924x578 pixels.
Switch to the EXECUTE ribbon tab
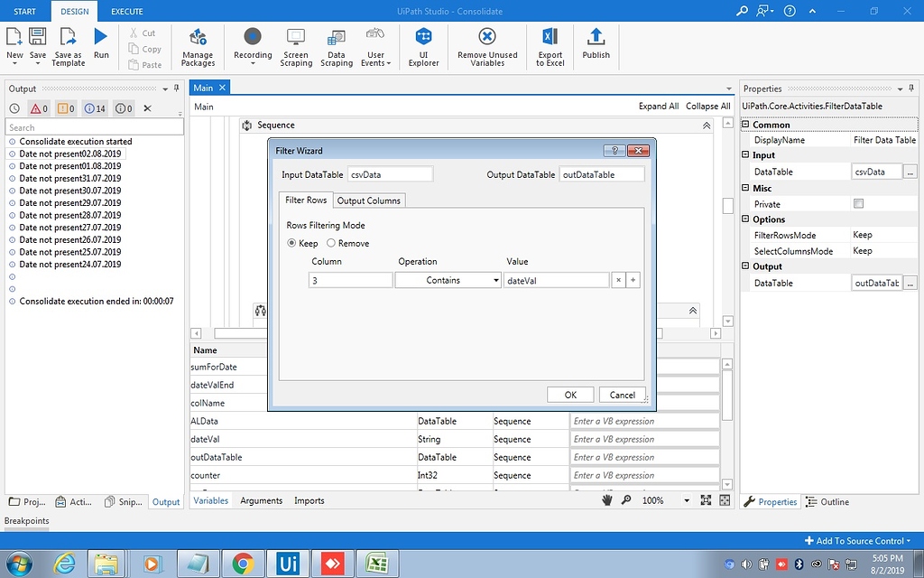pyautogui.click(x=126, y=11)
